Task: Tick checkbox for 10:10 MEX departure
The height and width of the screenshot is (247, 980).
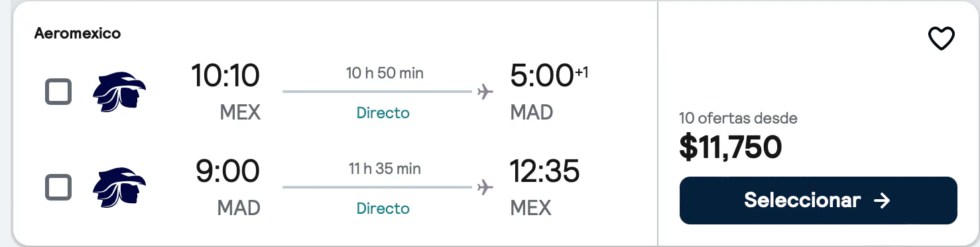Action: click(x=58, y=92)
